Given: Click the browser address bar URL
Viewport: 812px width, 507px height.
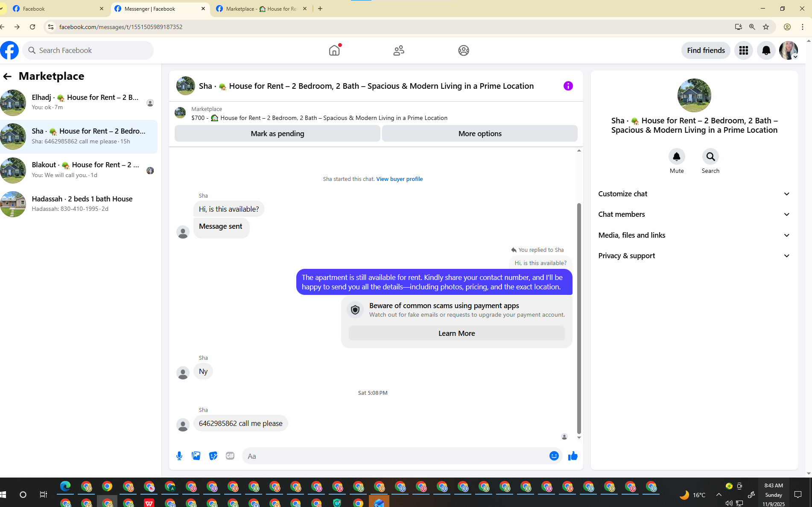Looking at the screenshot, I should (x=121, y=27).
